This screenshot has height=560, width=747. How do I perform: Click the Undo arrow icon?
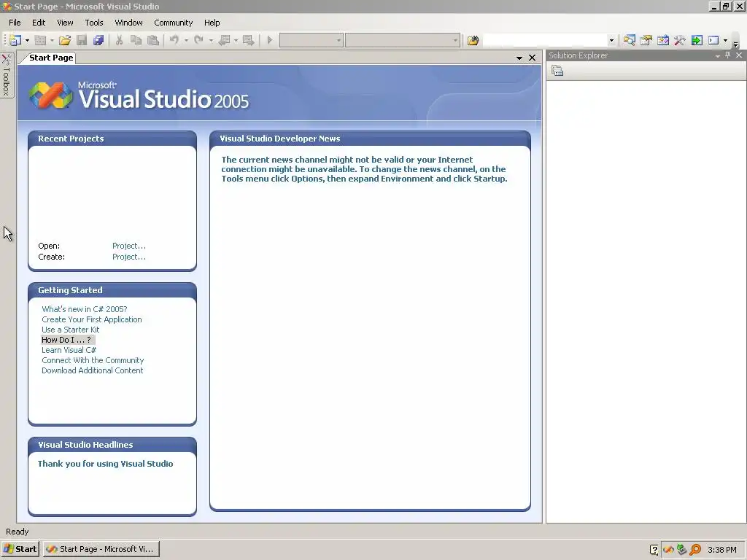(174, 41)
